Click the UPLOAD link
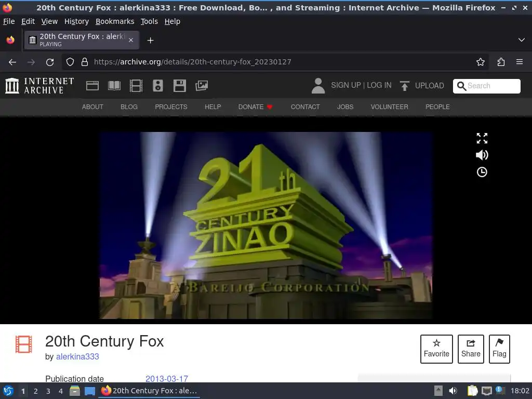This screenshot has width=532, height=399. coord(430,86)
